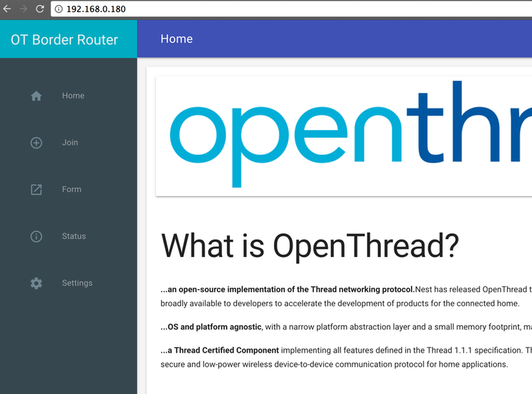Open the Settings sidebar label

click(x=77, y=283)
